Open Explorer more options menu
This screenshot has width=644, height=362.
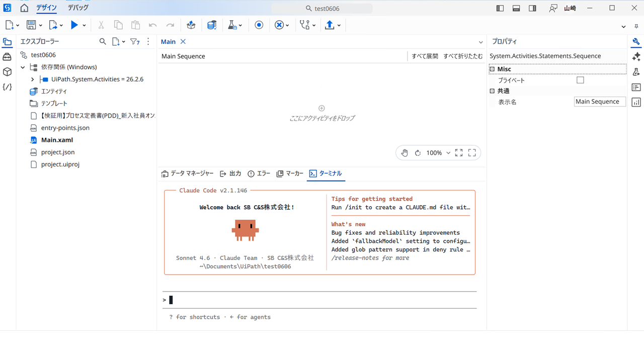148,42
